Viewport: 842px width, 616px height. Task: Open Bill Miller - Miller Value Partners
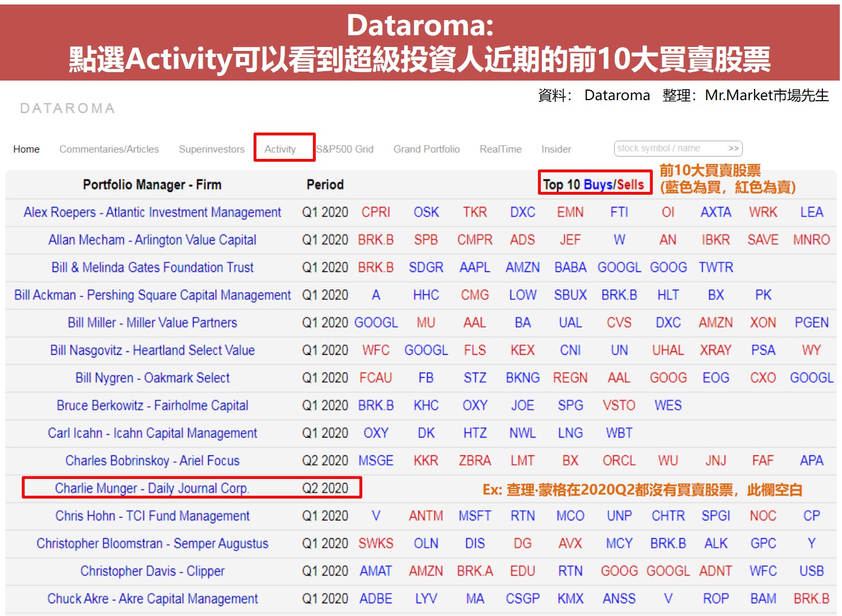point(152,323)
